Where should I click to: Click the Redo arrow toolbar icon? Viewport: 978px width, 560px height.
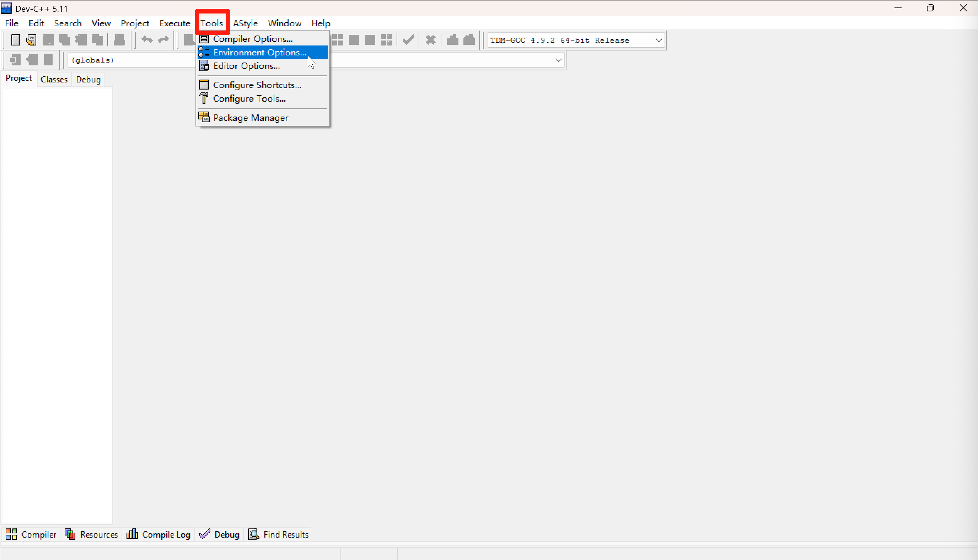pos(163,39)
